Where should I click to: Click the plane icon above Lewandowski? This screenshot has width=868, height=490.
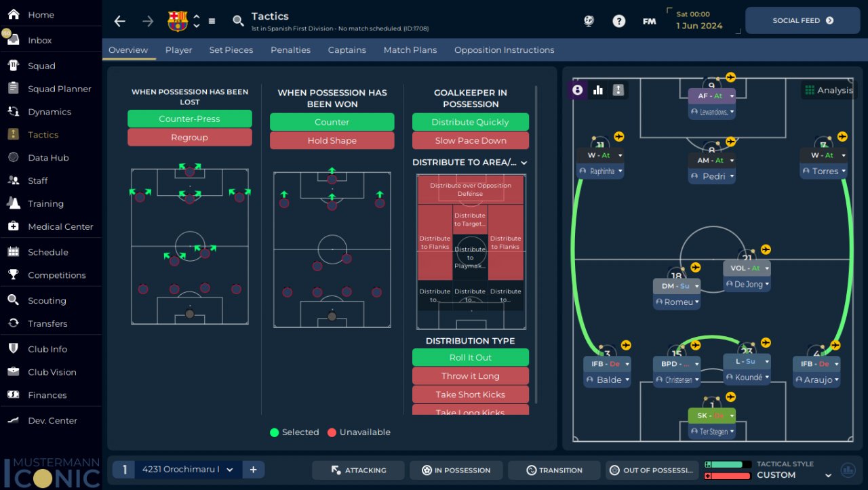click(x=730, y=77)
